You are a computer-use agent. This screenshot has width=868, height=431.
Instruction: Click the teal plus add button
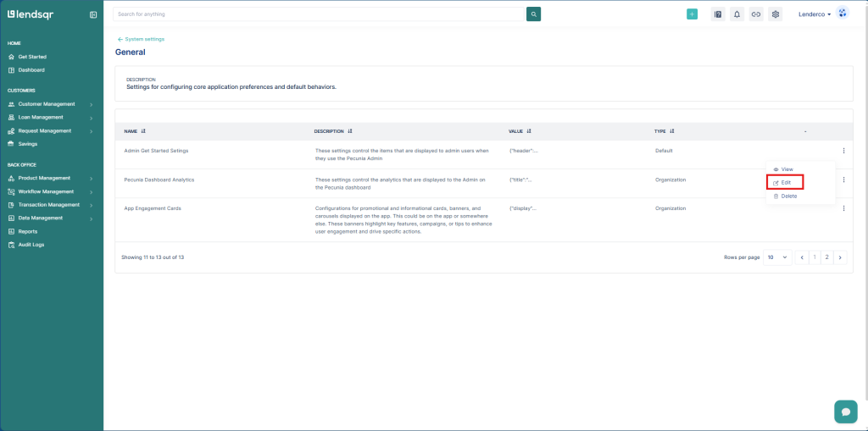tap(692, 14)
